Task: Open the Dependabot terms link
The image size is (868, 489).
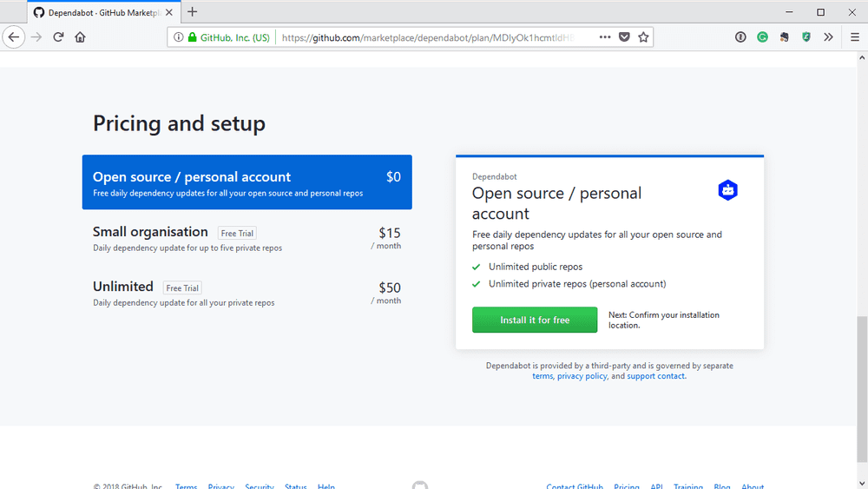Action: click(542, 376)
